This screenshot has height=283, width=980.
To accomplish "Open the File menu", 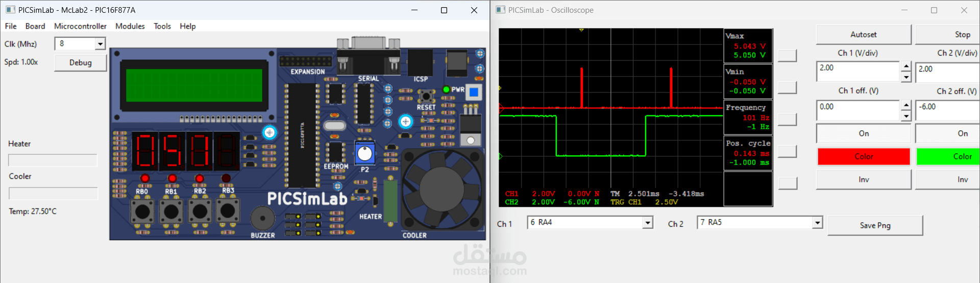I will [11, 26].
